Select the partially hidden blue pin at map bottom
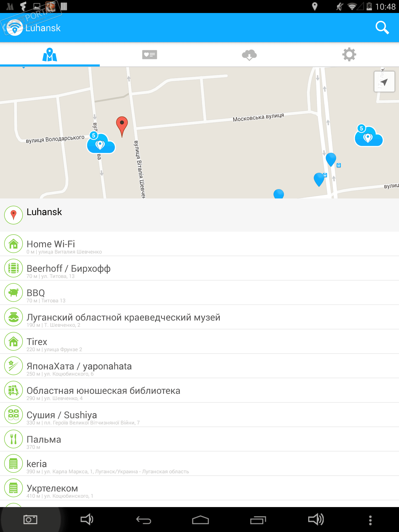 click(279, 194)
